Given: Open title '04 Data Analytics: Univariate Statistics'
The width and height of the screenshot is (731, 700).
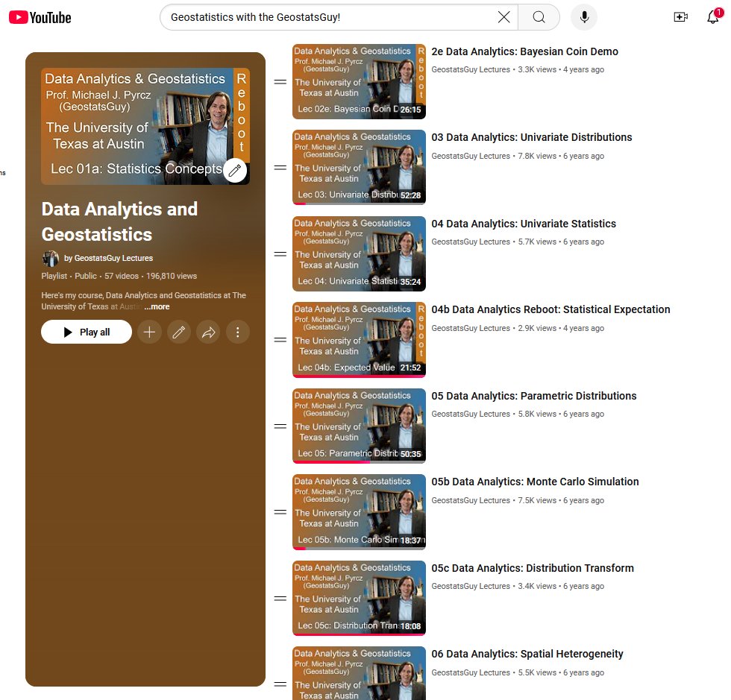Looking at the screenshot, I should 524,224.
